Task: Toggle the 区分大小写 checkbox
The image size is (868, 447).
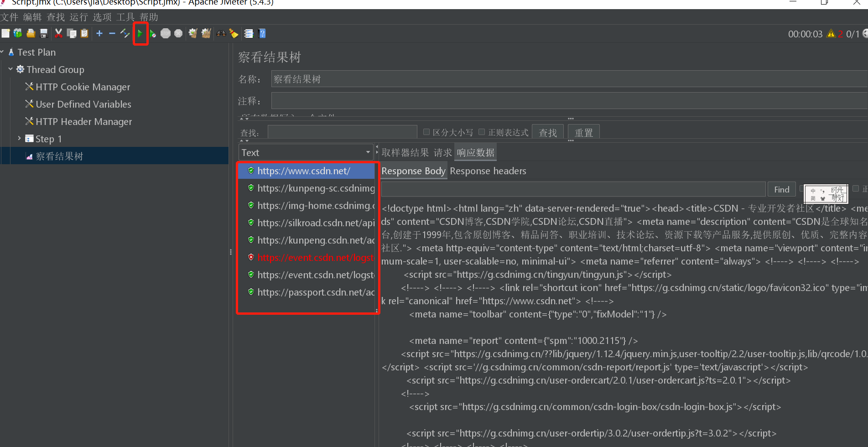Action: (x=426, y=132)
